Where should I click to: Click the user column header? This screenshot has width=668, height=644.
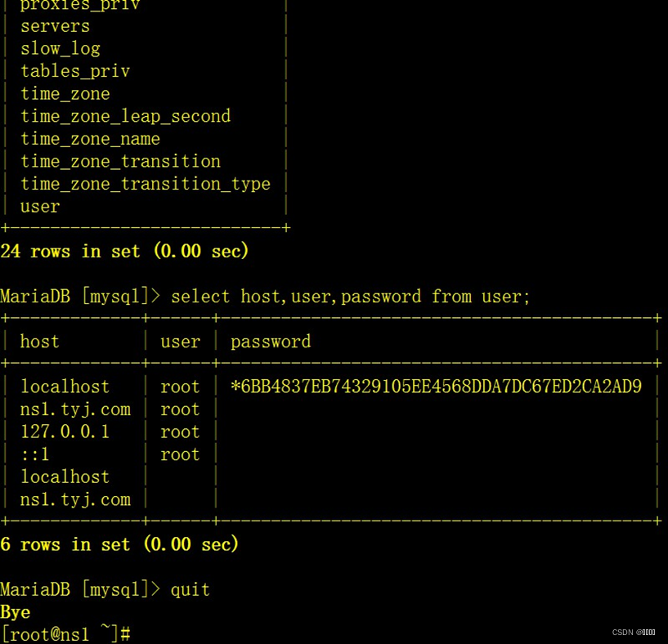(179, 341)
